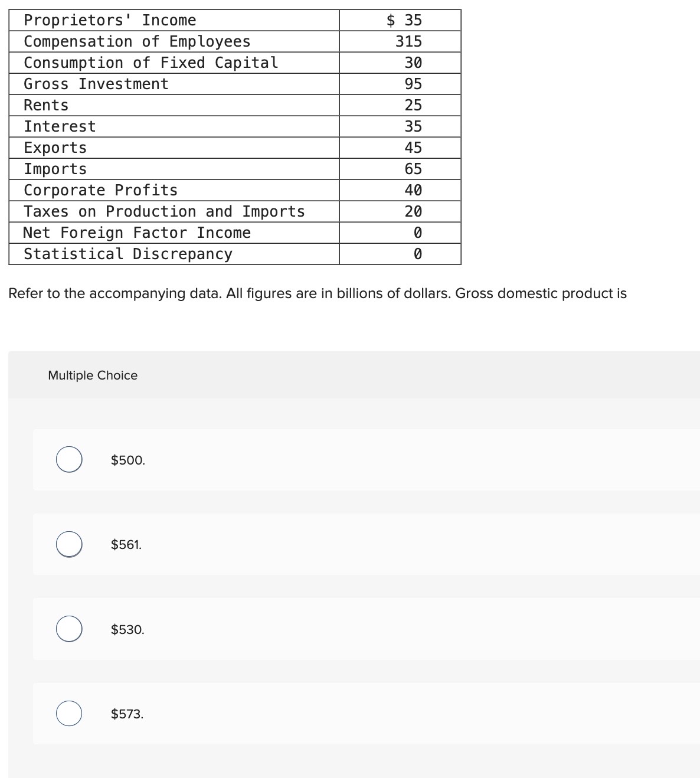Select the $500 answer radio button
The image size is (700, 778).
(x=69, y=460)
